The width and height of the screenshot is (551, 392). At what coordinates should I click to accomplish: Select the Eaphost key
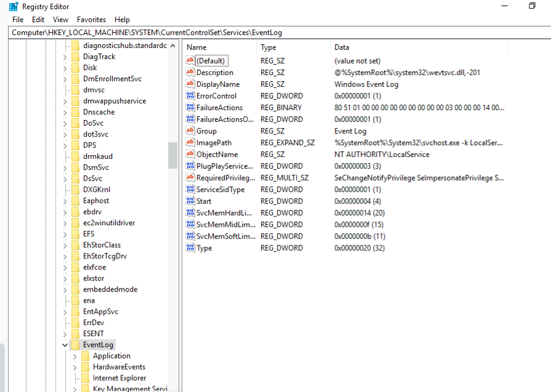pos(96,201)
